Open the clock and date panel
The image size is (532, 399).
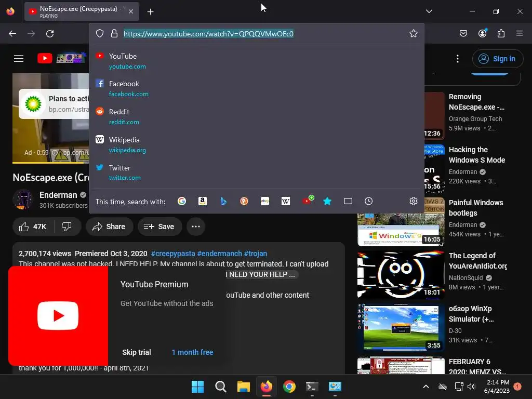click(x=497, y=387)
